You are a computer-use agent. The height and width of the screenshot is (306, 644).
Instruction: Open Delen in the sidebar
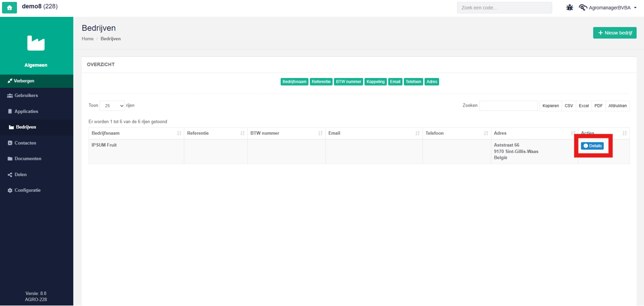pyautogui.click(x=36, y=174)
